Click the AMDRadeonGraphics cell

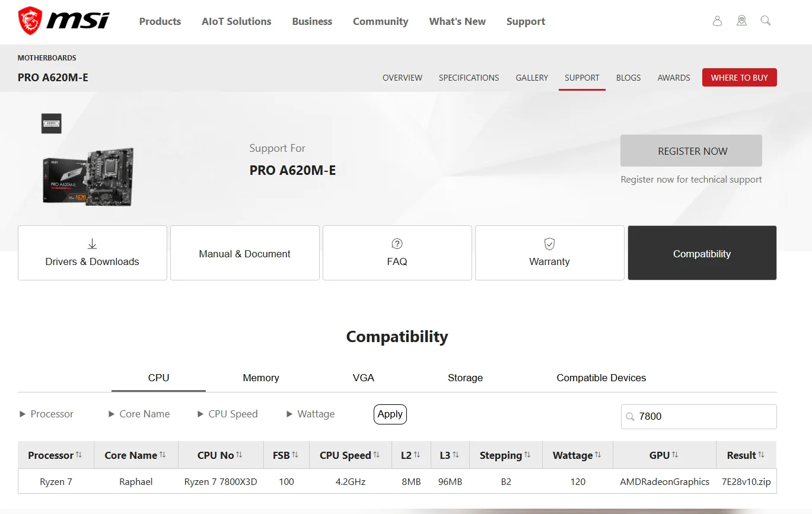[664, 481]
